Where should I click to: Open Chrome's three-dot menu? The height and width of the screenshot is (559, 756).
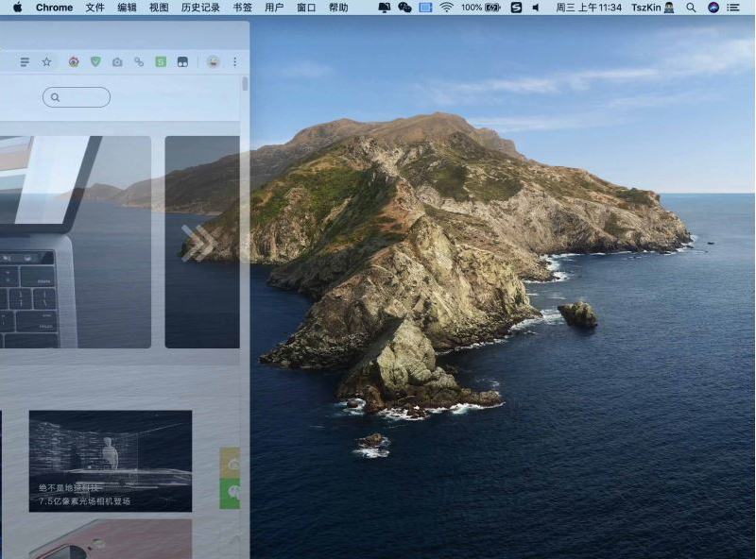[233, 61]
